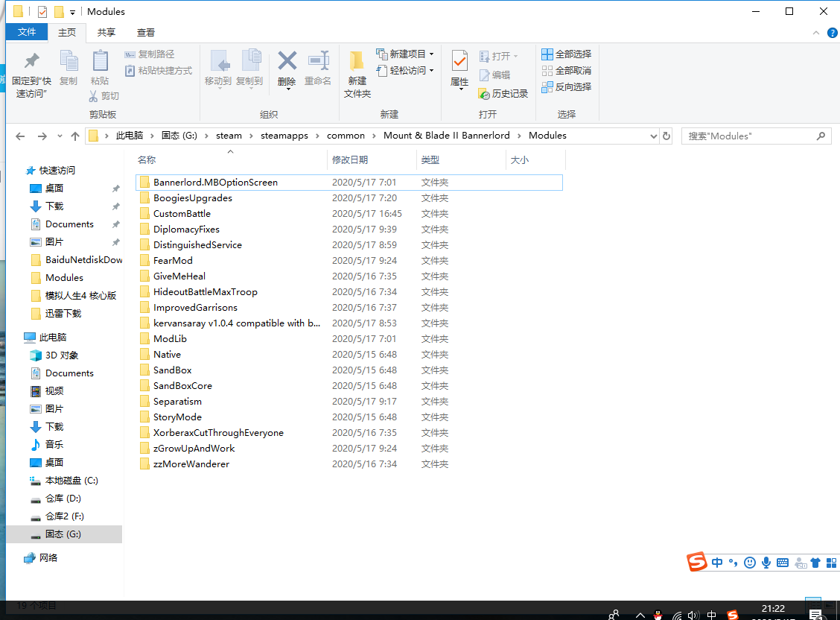Switch to the 主页 Home ribbon tab

click(67, 33)
